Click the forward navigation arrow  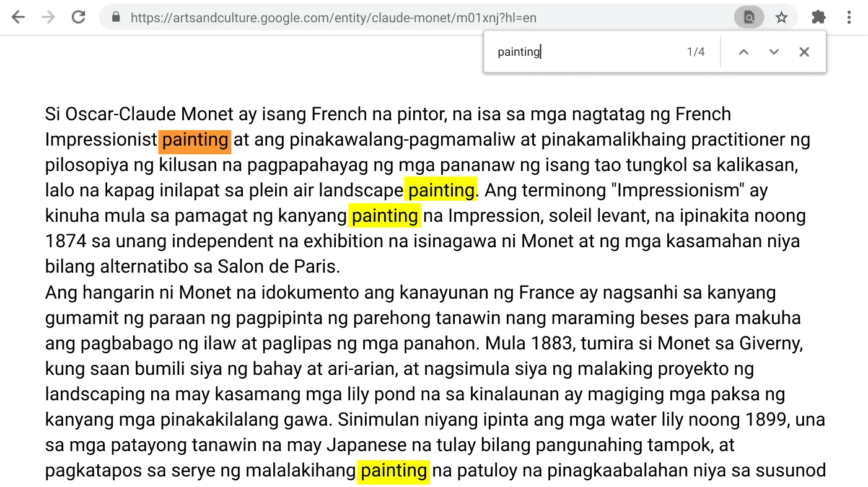tap(48, 17)
